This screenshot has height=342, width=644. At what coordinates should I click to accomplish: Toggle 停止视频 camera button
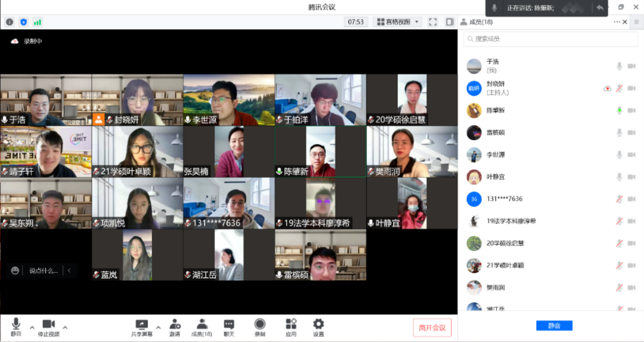48,326
